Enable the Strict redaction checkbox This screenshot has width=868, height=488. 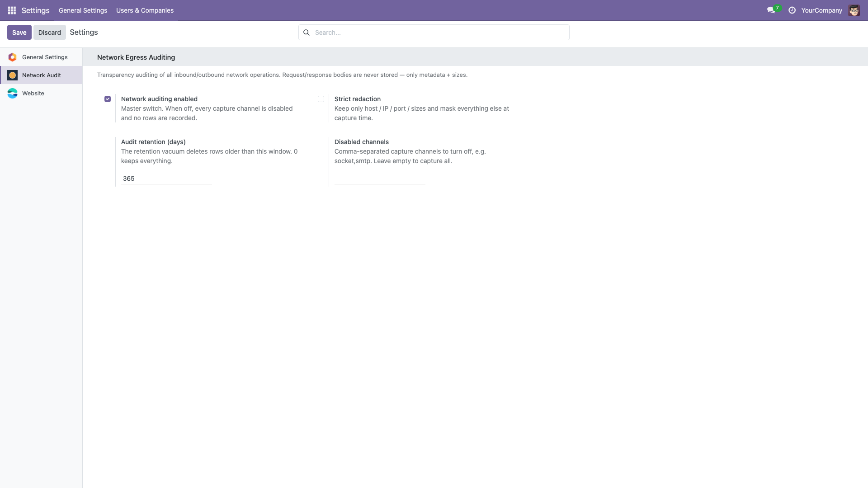coord(321,99)
